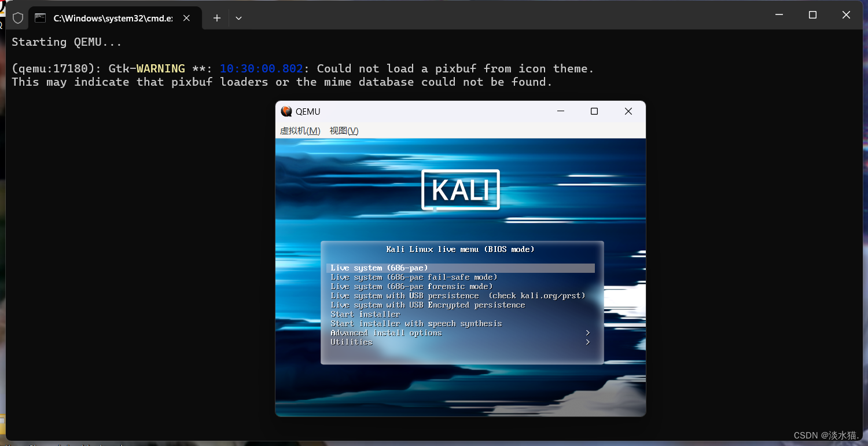Close the terminal window
Image resolution: width=868 pixels, height=446 pixels.
(846, 15)
